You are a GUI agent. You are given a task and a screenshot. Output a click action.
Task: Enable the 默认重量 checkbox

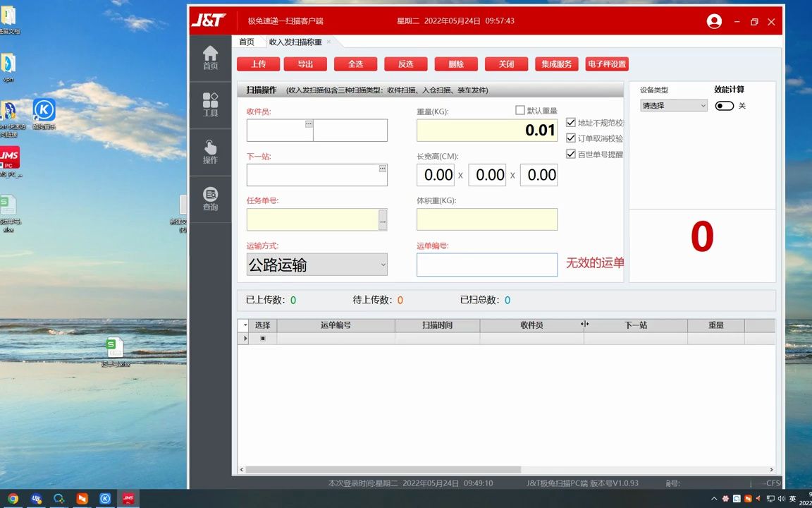(x=519, y=110)
